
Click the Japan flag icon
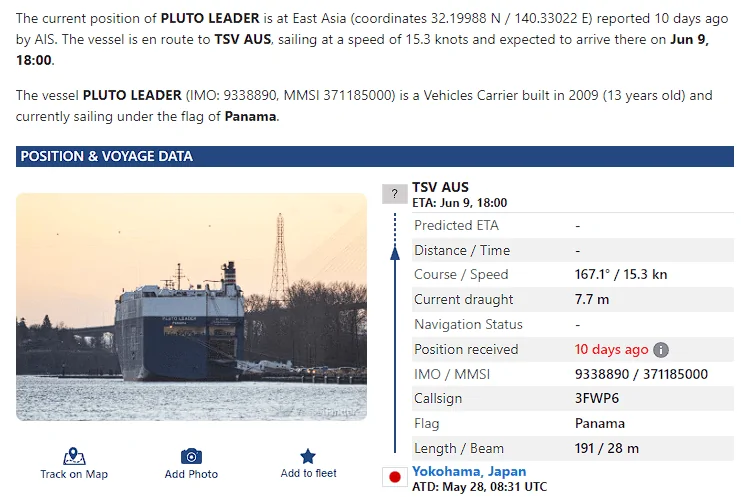coord(395,477)
